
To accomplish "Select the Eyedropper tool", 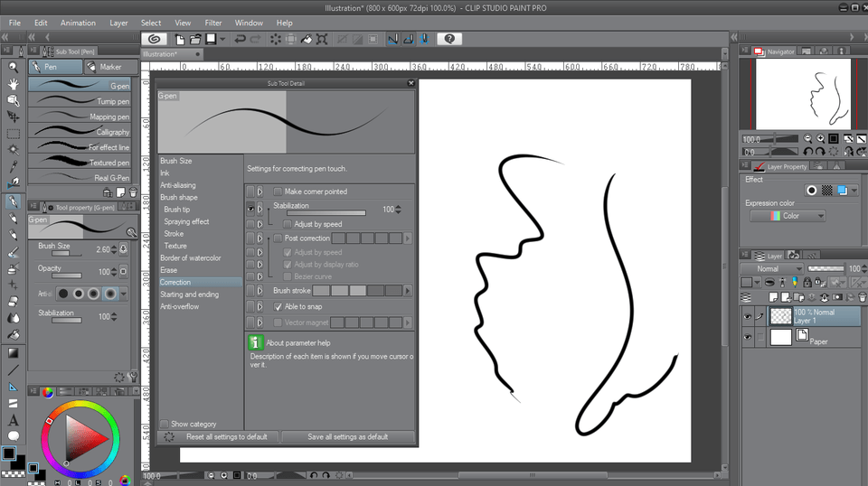I will point(14,166).
